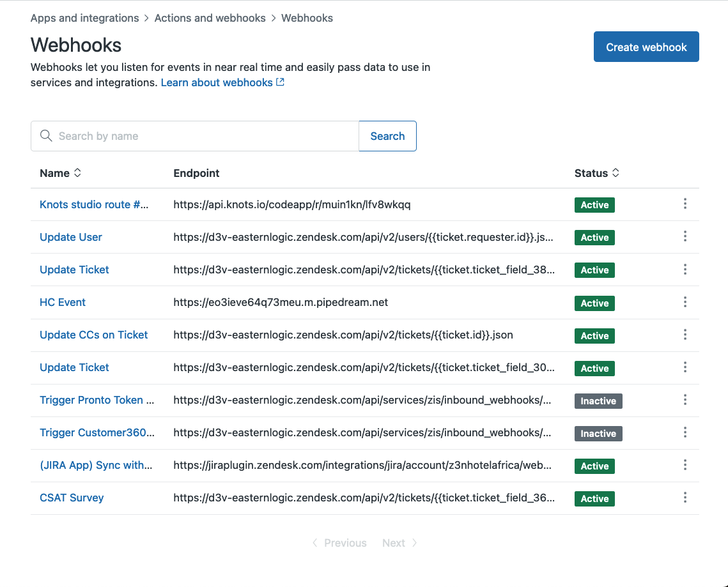Open the actions menu for Trigger Customer360 webhook
728x587 pixels.
coord(685,432)
